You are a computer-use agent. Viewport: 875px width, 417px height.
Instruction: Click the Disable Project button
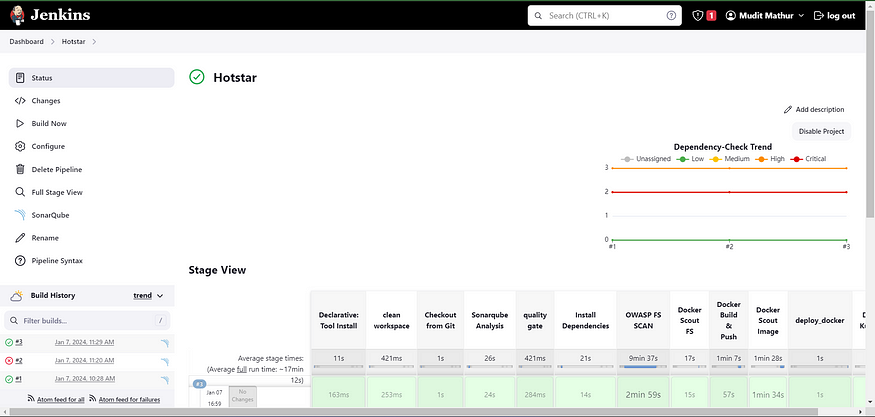point(821,132)
